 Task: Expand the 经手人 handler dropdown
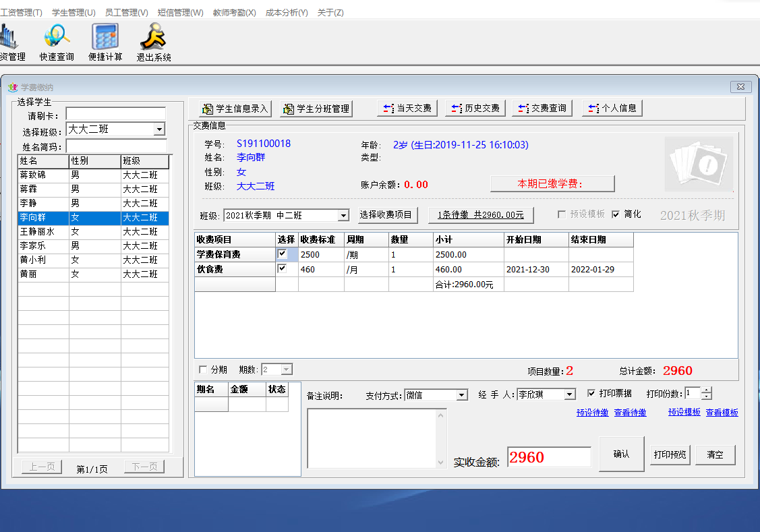point(570,394)
